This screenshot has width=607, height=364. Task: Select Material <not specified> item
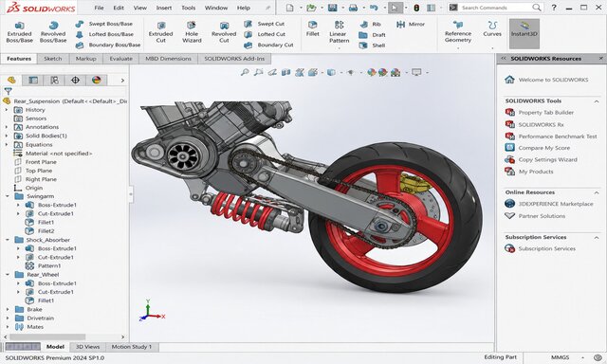point(53,154)
